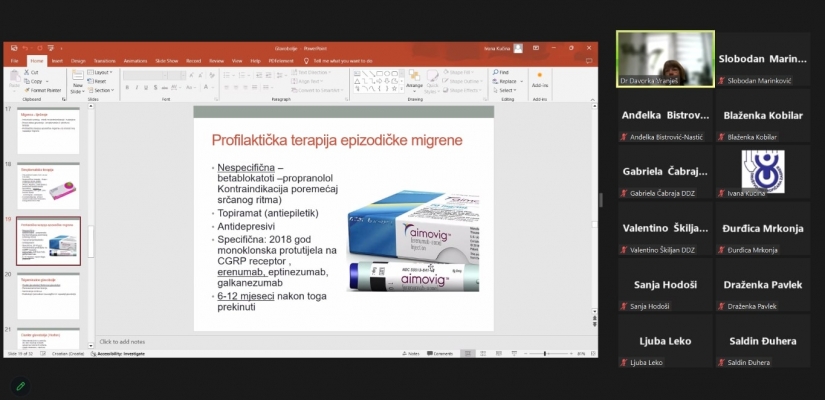Viewport: 825px width, 400px height.
Task: Expand the Layout dropdown
Action: [x=101, y=72]
